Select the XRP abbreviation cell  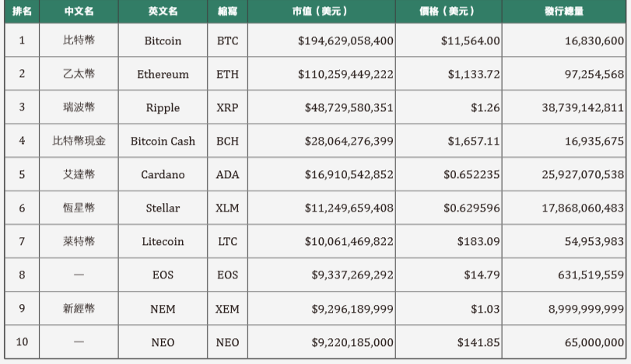(227, 107)
